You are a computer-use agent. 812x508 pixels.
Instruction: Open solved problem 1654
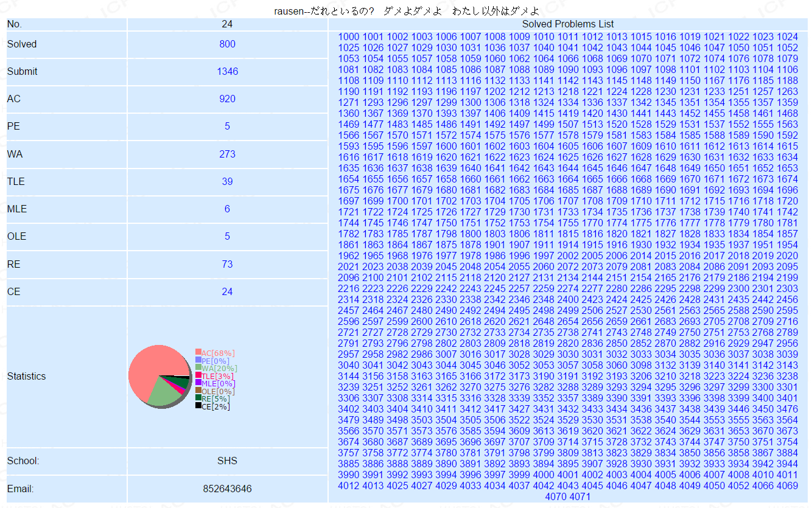point(349,179)
